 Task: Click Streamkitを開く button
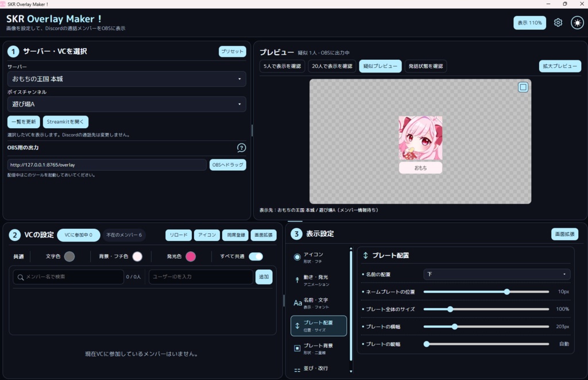65,122
